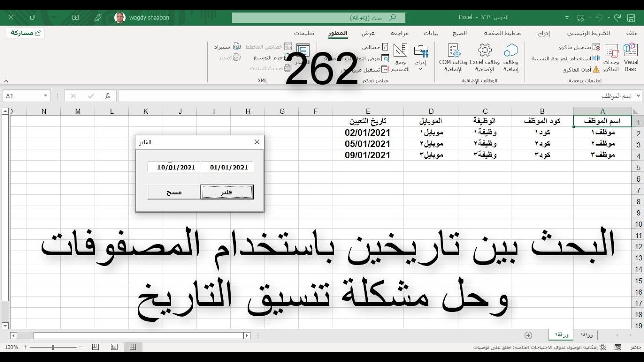Image resolution: width=644 pixels, height=362 pixels.
Task: Click the formula bar cancel X icon
Action: 74,96
